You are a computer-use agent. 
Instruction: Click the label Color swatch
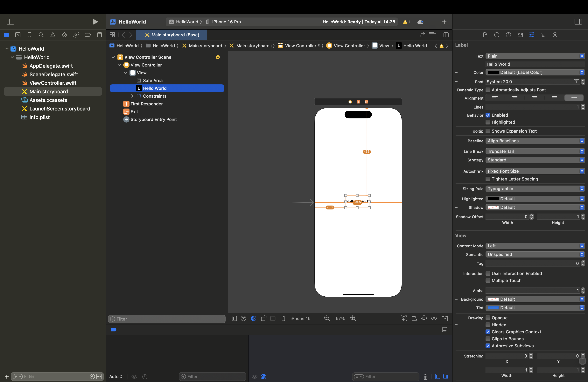(x=493, y=72)
